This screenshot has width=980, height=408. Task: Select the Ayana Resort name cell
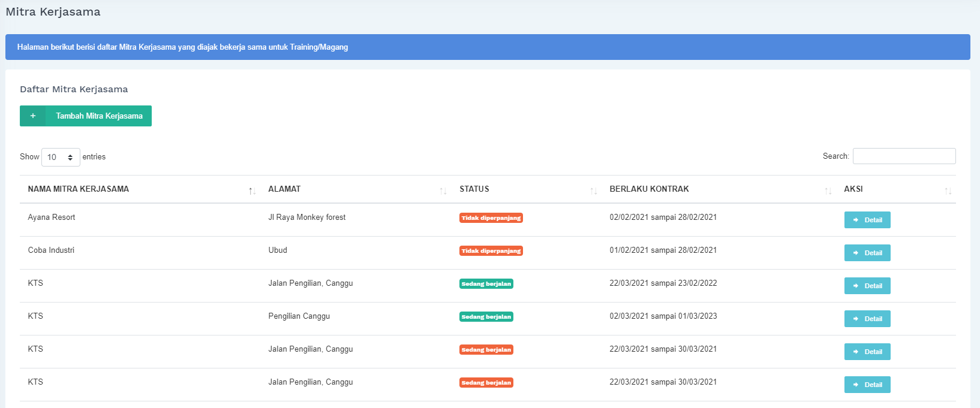[52, 217]
